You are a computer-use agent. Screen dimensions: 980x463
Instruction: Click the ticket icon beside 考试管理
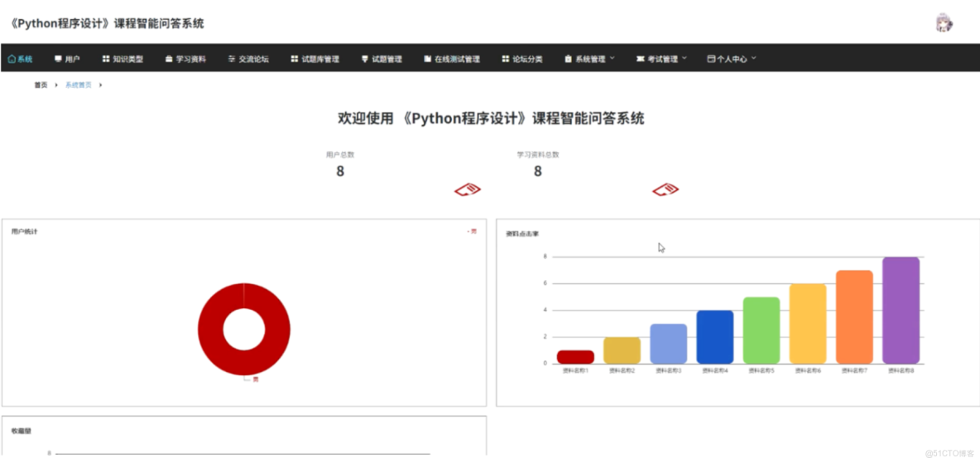(640, 60)
